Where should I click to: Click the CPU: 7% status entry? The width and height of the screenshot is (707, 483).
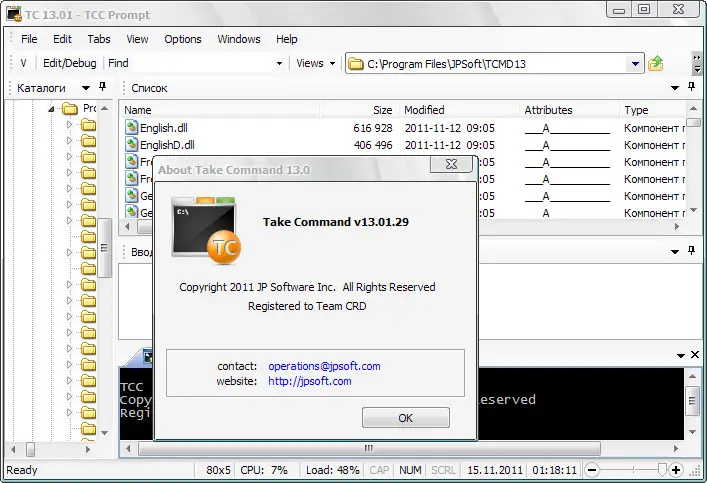tap(264, 470)
